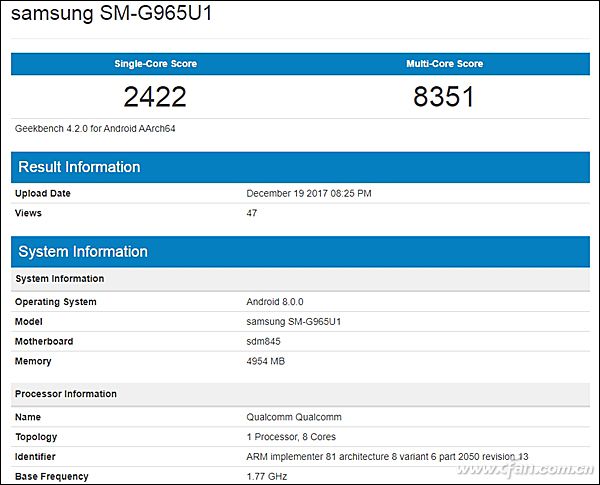Click the Result Information section header
The image size is (600, 485).
coord(300,167)
